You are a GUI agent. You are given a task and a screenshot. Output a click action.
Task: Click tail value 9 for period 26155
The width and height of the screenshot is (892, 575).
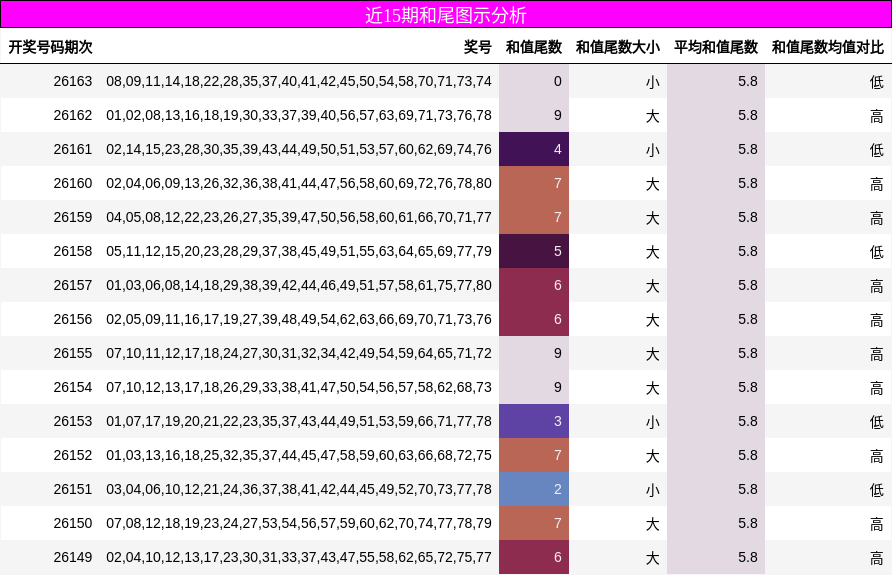[x=534, y=353]
